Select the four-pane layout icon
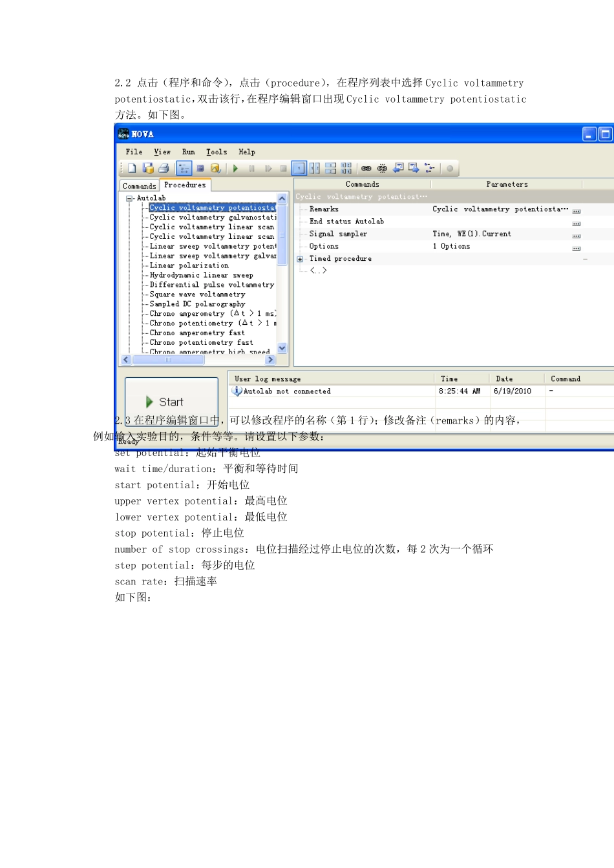The image size is (614, 868). [x=346, y=169]
